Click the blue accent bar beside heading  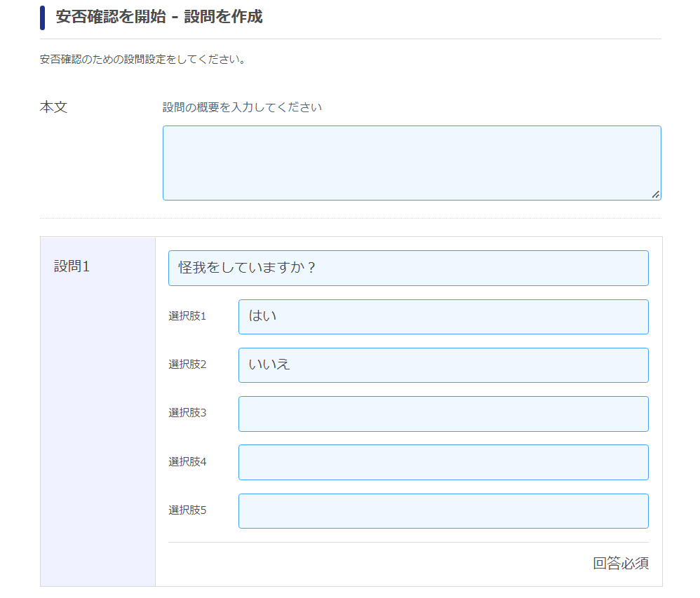point(42,18)
